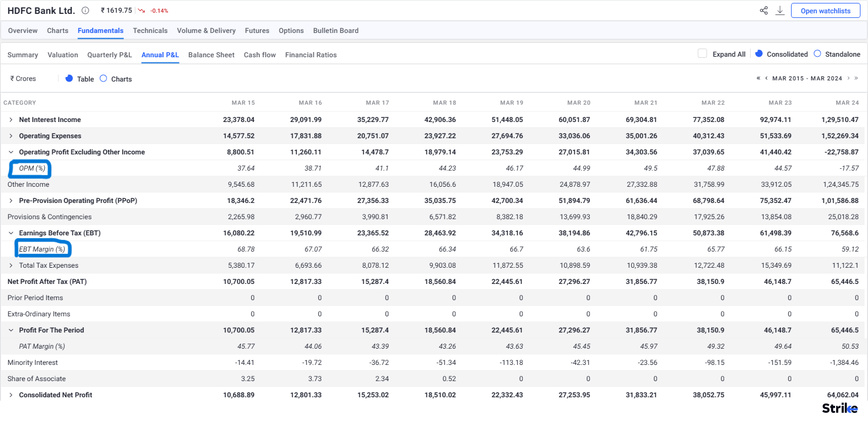Click the -1,384.46 minority interest value
868x421 pixels.
[x=845, y=363]
